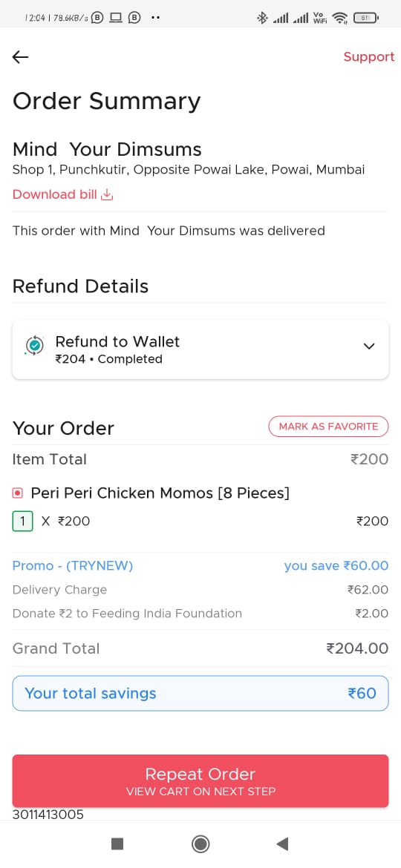This screenshot has height=868, width=401.
Task: Tap the non-veg indicator beside Peri Peri Momos
Action: 18,493
